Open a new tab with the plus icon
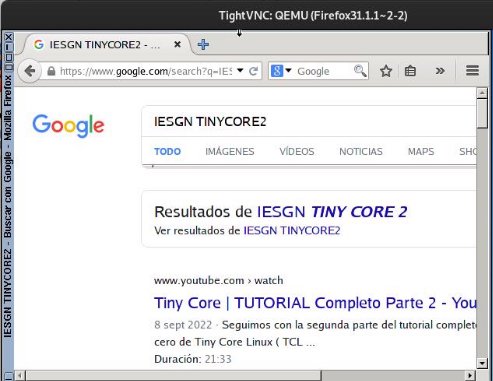This screenshot has width=493, height=381. click(x=203, y=44)
